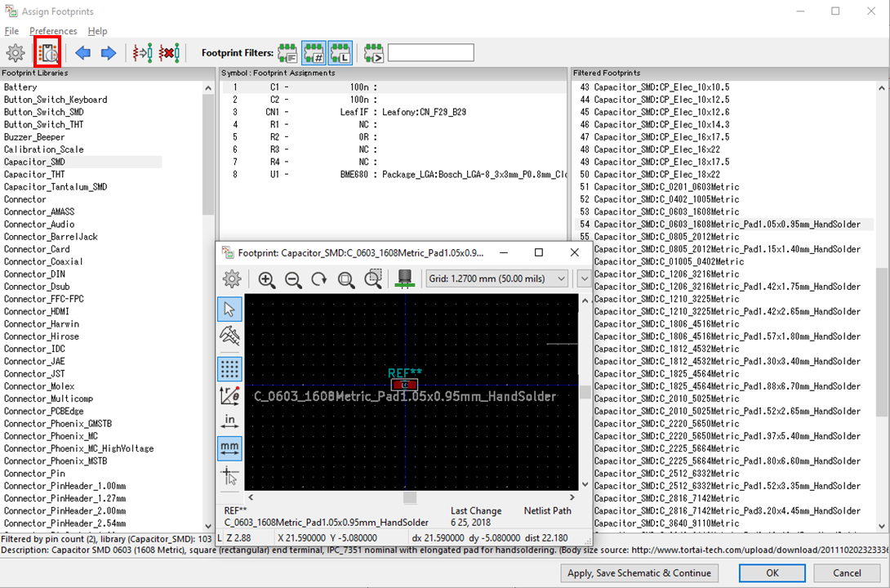Image resolution: width=890 pixels, height=588 pixels.
Task: Switch viewer units to millimeters
Action: (x=229, y=448)
